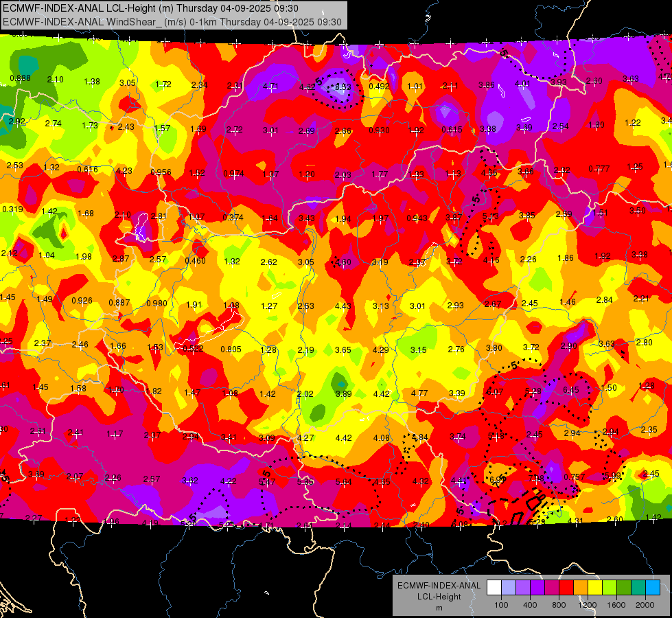The width and height of the screenshot is (672, 618).
Task: Click the value 0.319 on map
Action: [x=13, y=209]
